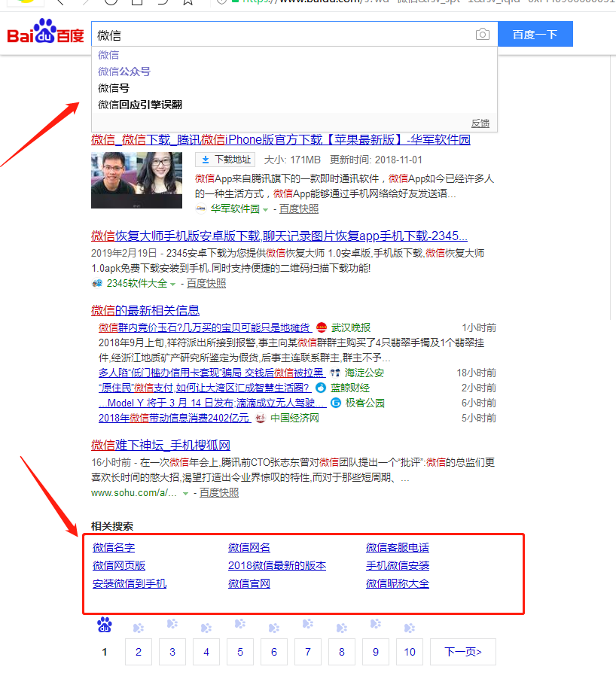Click the Baidu logo
This screenshot has width=616, height=694.
point(46,34)
